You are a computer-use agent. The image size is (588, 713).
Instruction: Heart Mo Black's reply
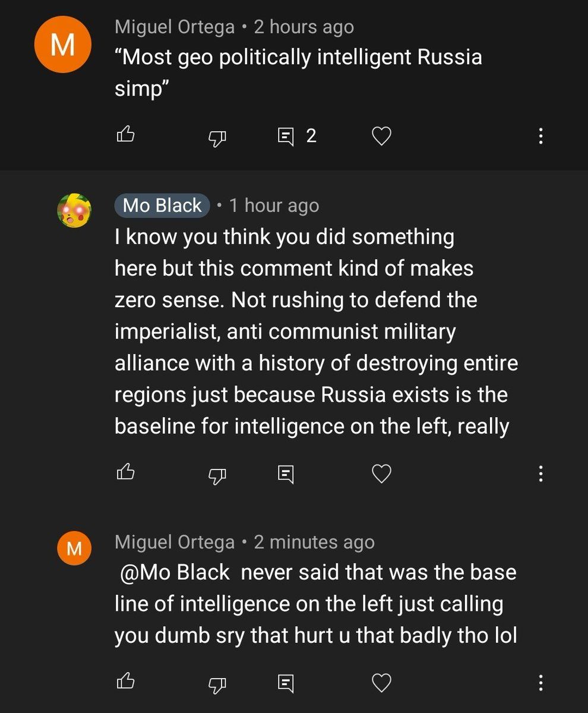pos(381,474)
